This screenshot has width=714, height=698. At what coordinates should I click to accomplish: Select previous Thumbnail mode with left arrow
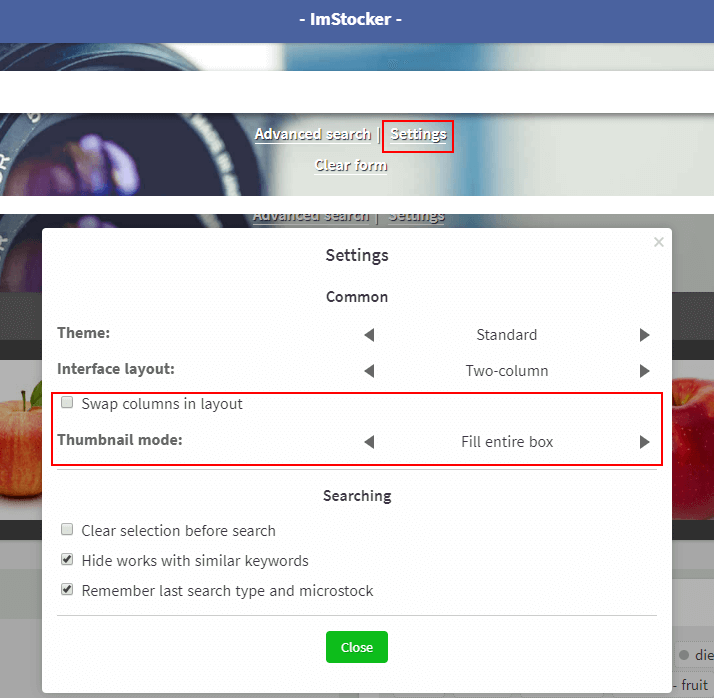pos(369,442)
